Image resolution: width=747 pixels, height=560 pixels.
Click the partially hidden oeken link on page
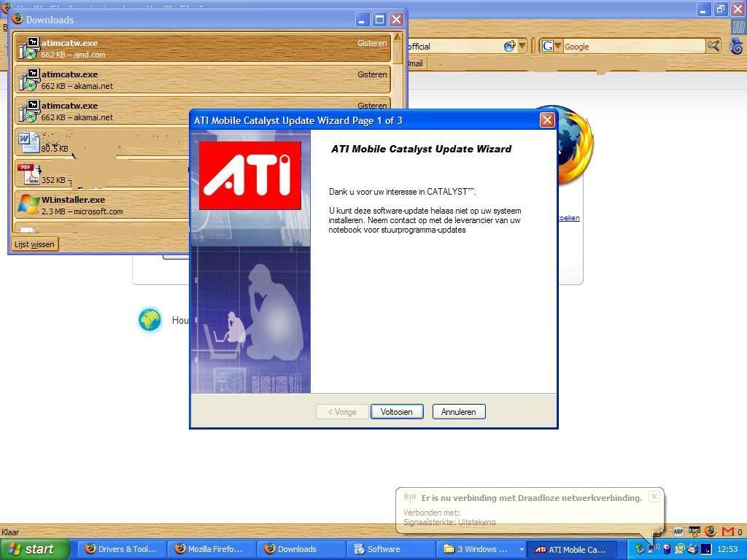click(x=569, y=217)
